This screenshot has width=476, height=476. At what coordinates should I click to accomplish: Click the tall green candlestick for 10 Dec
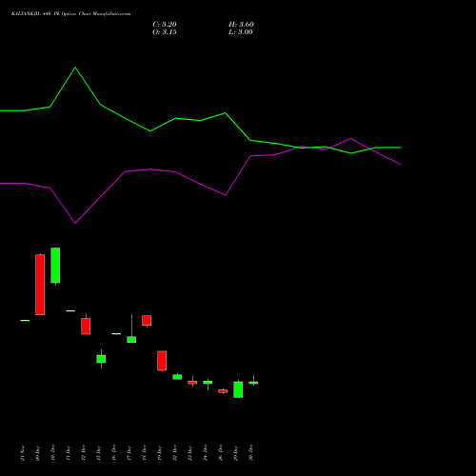click(x=55, y=266)
